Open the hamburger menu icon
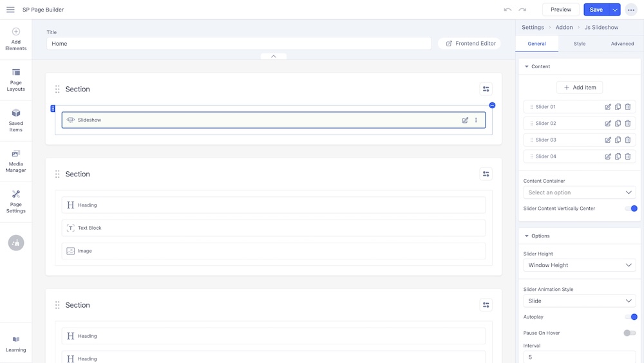This screenshot has width=644, height=363. pos(10,10)
